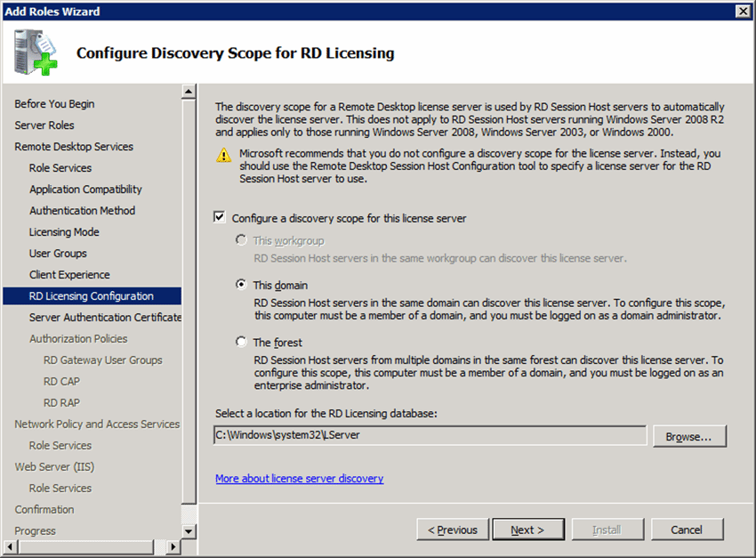756x558 pixels.
Task: Click the Next button
Action: (527, 530)
